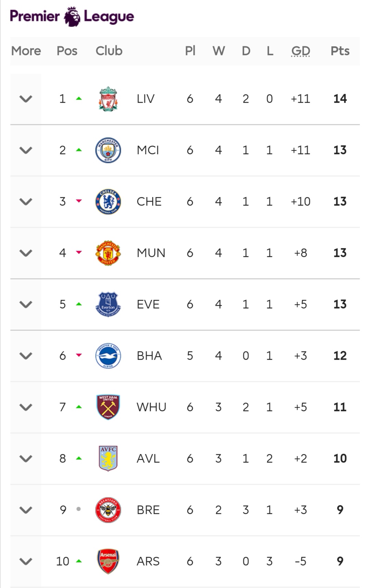The height and width of the screenshot is (588, 370).
Task: Show details for the Brighton row
Action: [26, 356]
